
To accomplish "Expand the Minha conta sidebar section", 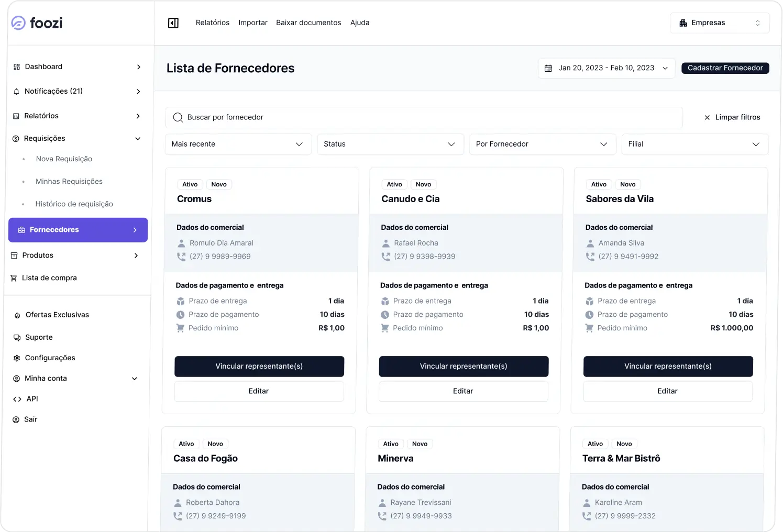I will click(135, 379).
